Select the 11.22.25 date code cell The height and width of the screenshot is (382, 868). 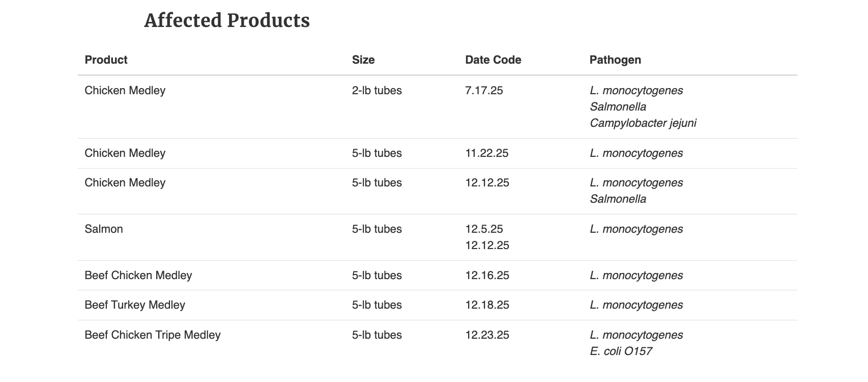pyautogui.click(x=486, y=153)
